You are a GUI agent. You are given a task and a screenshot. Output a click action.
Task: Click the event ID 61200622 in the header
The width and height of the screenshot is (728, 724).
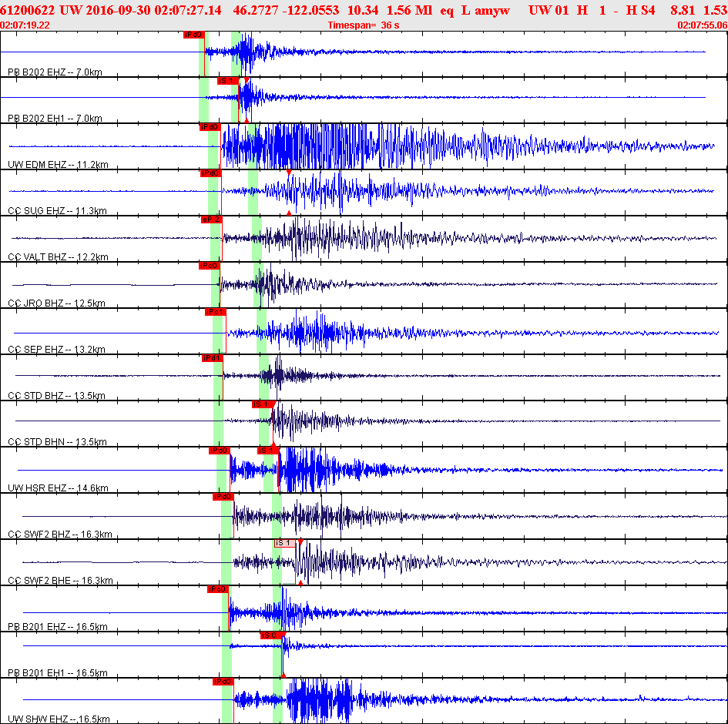pos(28,10)
